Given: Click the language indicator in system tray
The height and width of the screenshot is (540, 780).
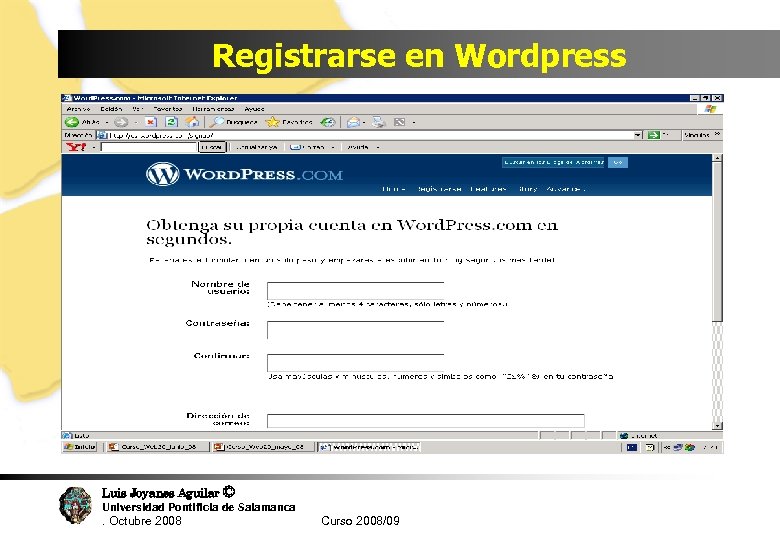Looking at the screenshot, I should click(x=632, y=447).
